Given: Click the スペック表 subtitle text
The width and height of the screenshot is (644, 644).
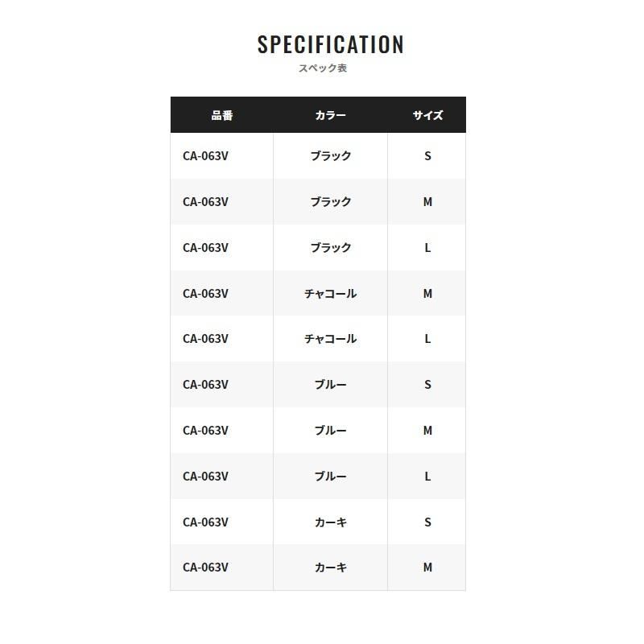Looking at the screenshot, I should pyautogui.click(x=323, y=68).
